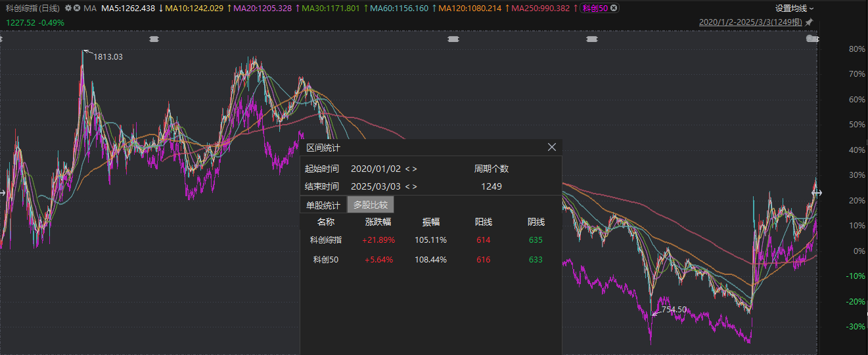868x355 pixels.
Task: Select the 科创综指 row in the table
Action: (431, 240)
